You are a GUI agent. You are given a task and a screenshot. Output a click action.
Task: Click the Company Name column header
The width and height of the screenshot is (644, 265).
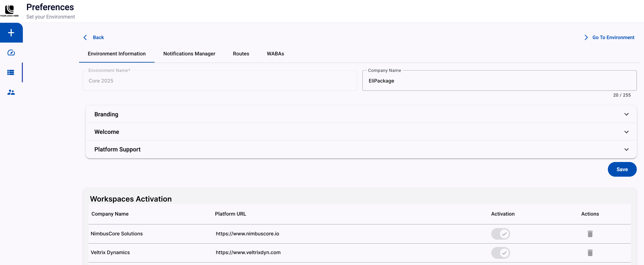[x=110, y=214]
